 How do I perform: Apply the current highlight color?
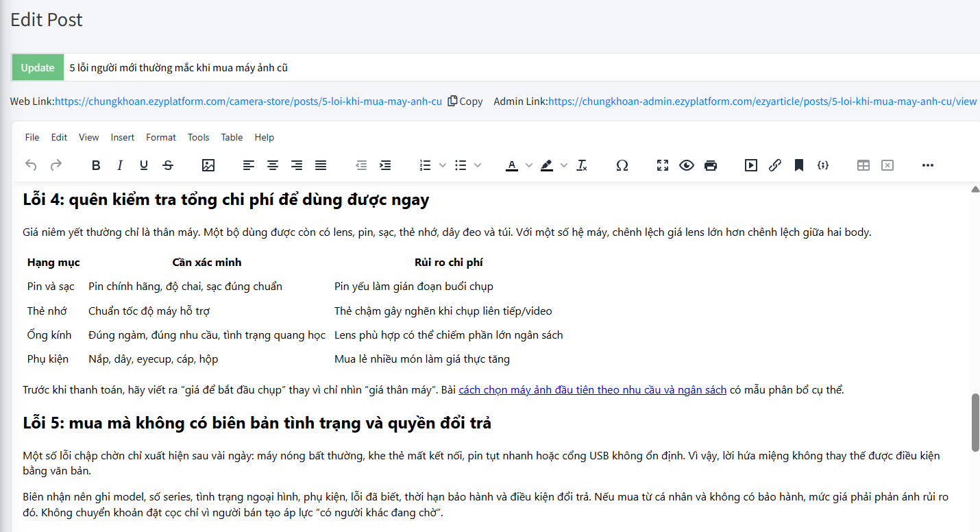coord(547,165)
